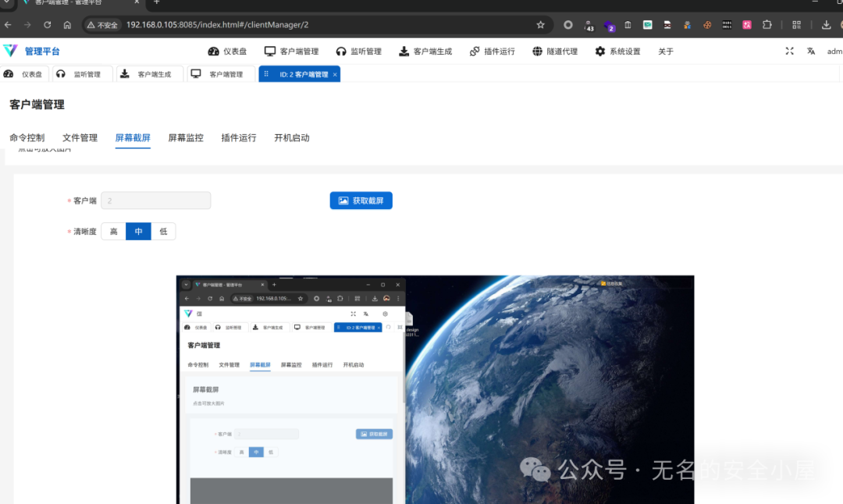
Task: Click the language translate icon in header
Action: [811, 51]
